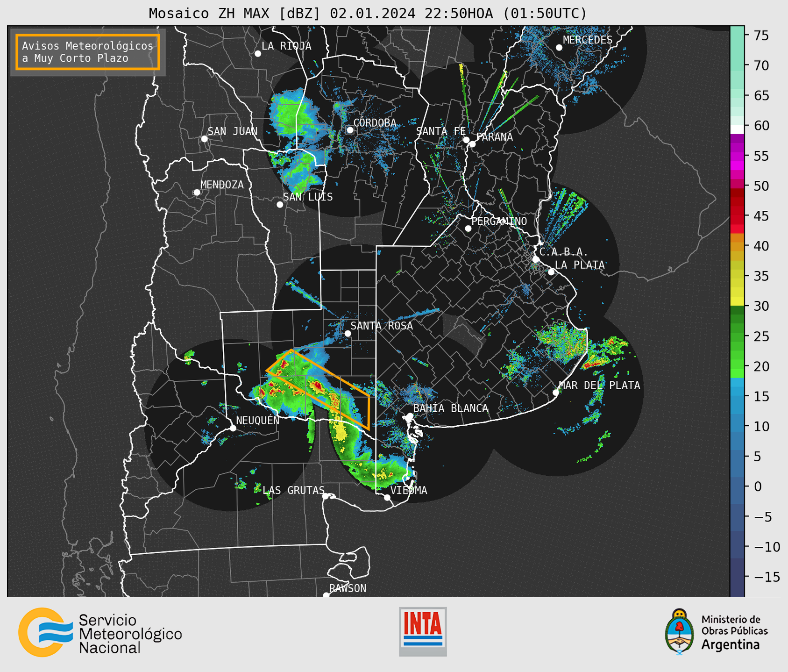The width and height of the screenshot is (788, 672).
Task: Click the NEUQUÉN city label
Action: [x=257, y=420]
